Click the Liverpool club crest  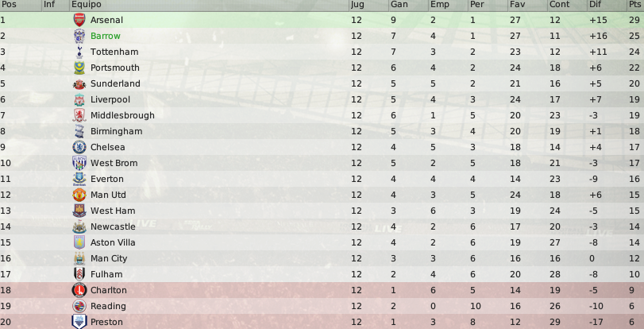79,99
